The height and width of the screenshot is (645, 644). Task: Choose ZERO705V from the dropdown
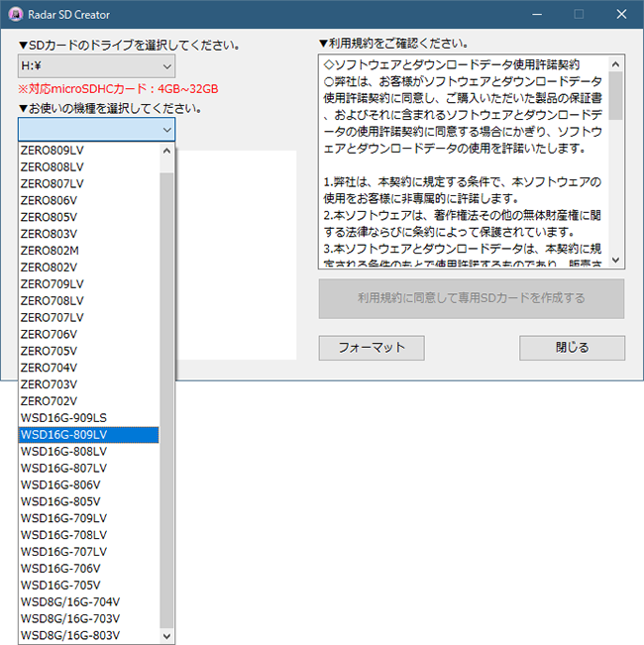[88, 352]
